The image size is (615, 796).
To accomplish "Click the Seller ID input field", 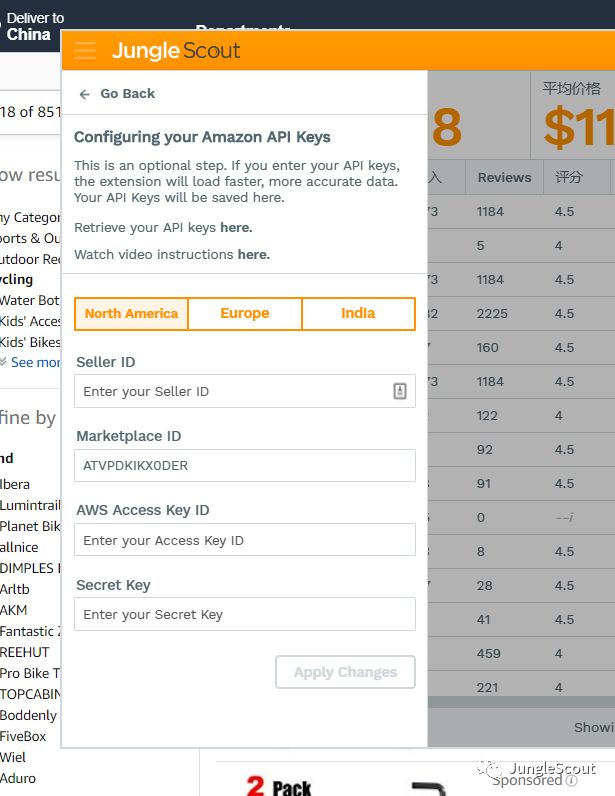I will point(230,392).
